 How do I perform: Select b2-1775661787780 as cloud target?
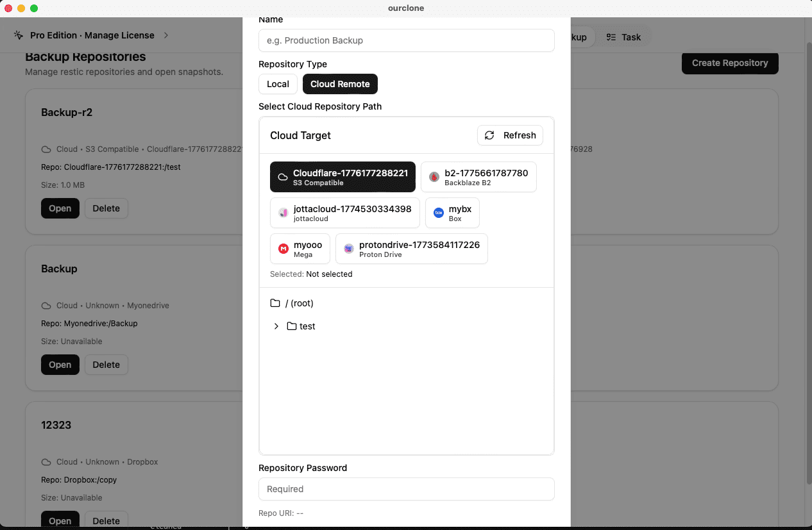[478, 176]
